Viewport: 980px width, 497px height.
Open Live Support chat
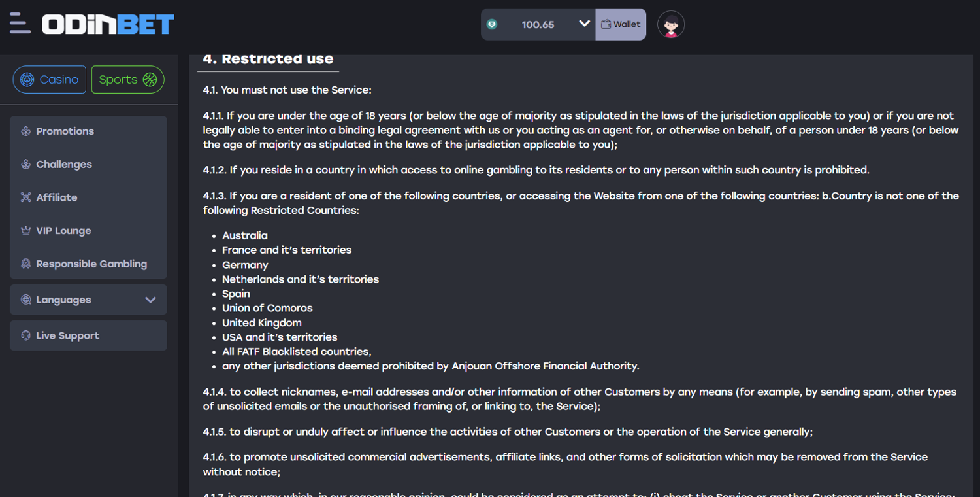pyautogui.click(x=68, y=336)
